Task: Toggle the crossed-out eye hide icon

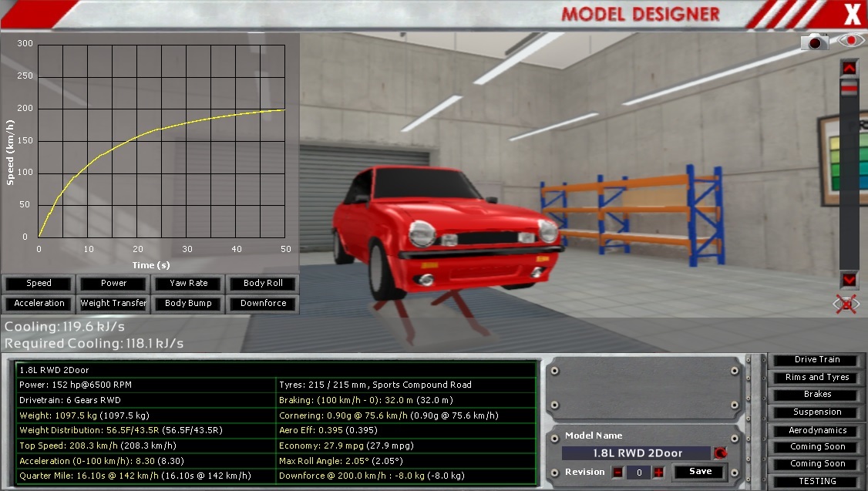Action: [846, 304]
